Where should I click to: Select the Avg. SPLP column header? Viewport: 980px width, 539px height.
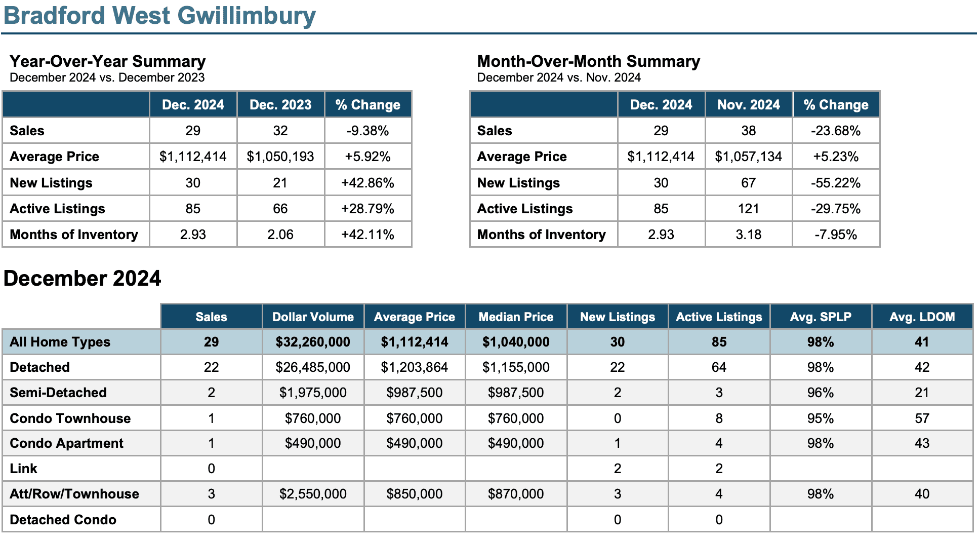[820, 317]
